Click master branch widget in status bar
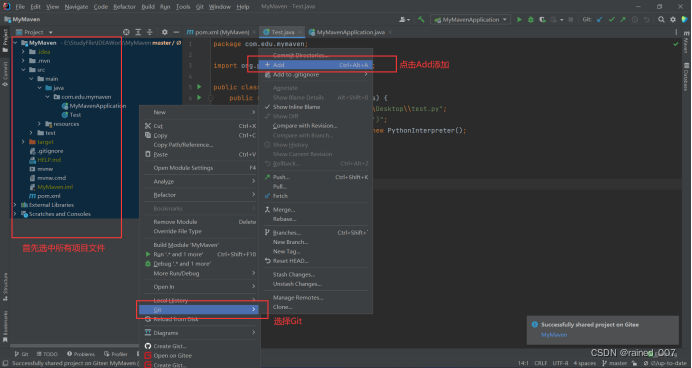Image resolution: width=692 pixels, height=368 pixels. click(615, 363)
